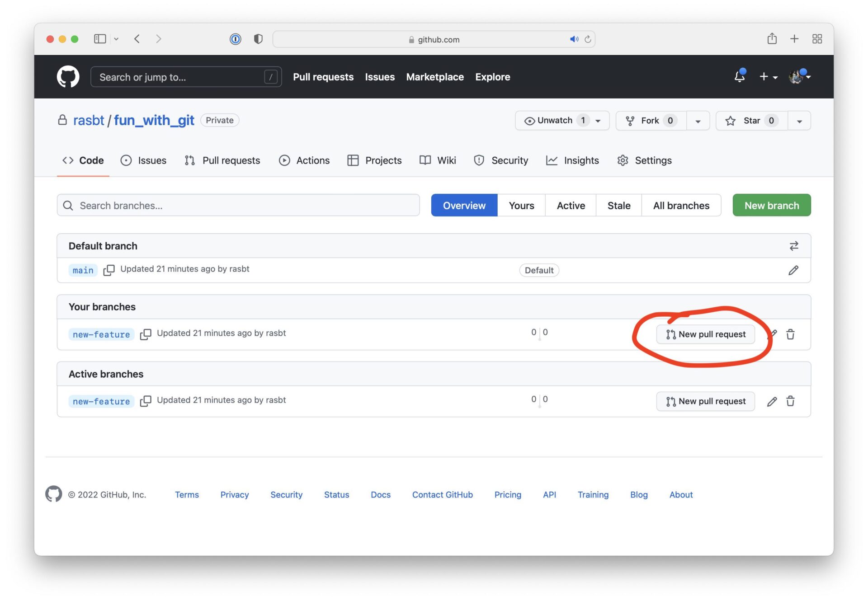Open the create new plus dropdown
Image resolution: width=868 pixels, height=601 pixels.
tap(768, 77)
